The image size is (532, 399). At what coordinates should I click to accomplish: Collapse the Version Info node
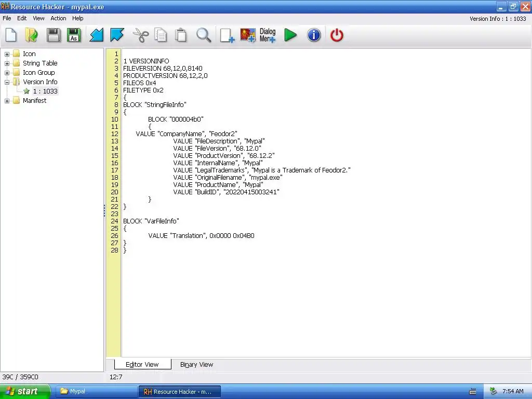coord(7,82)
